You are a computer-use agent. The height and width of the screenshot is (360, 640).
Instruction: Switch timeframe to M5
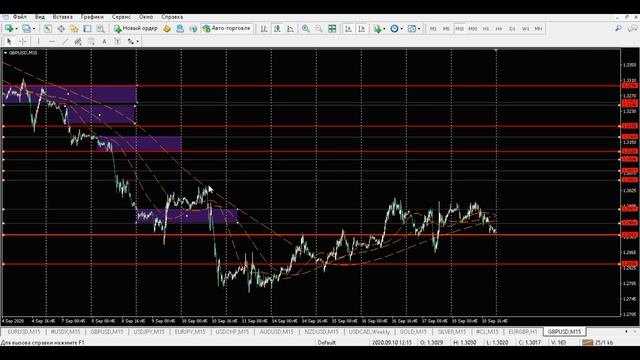pos(446,29)
